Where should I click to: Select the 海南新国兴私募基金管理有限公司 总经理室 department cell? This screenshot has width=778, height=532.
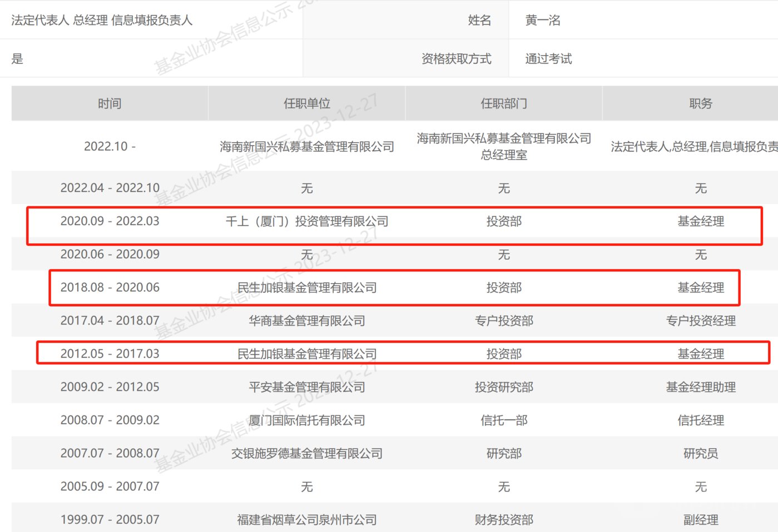click(x=504, y=146)
